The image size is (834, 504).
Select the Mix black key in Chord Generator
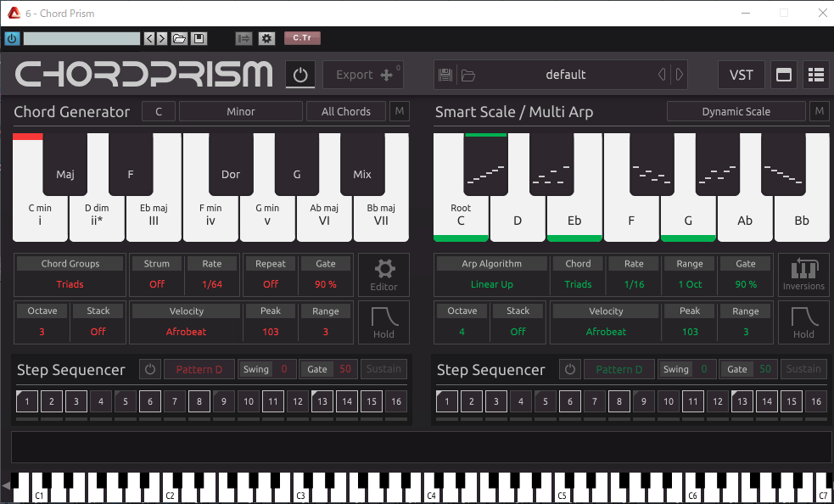(x=362, y=164)
